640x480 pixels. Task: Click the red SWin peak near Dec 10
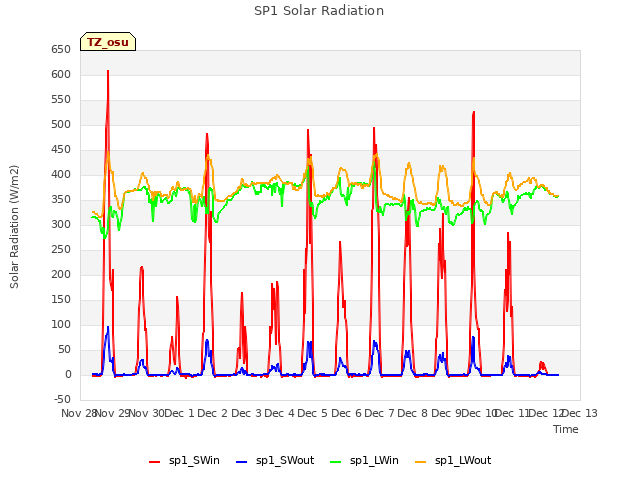[473, 112]
